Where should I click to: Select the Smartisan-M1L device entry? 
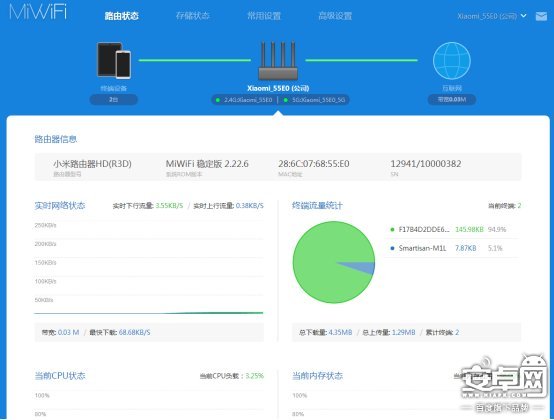pos(423,248)
